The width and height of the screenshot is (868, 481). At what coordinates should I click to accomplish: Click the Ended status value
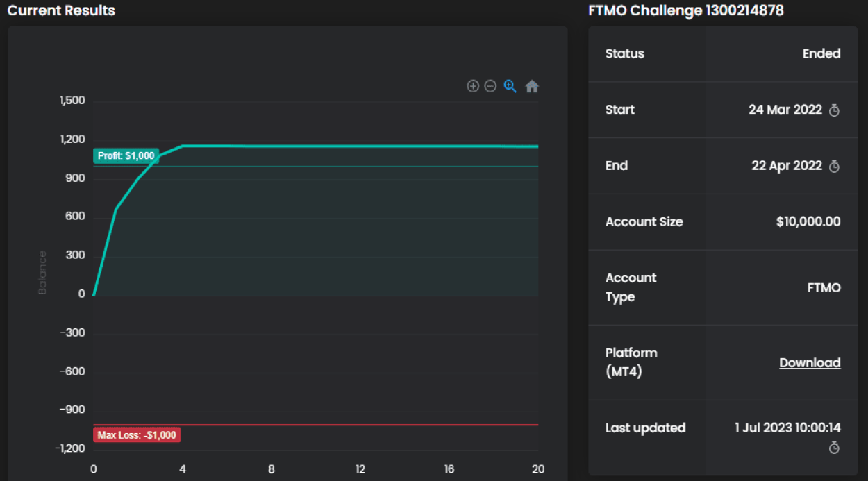[821, 54]
